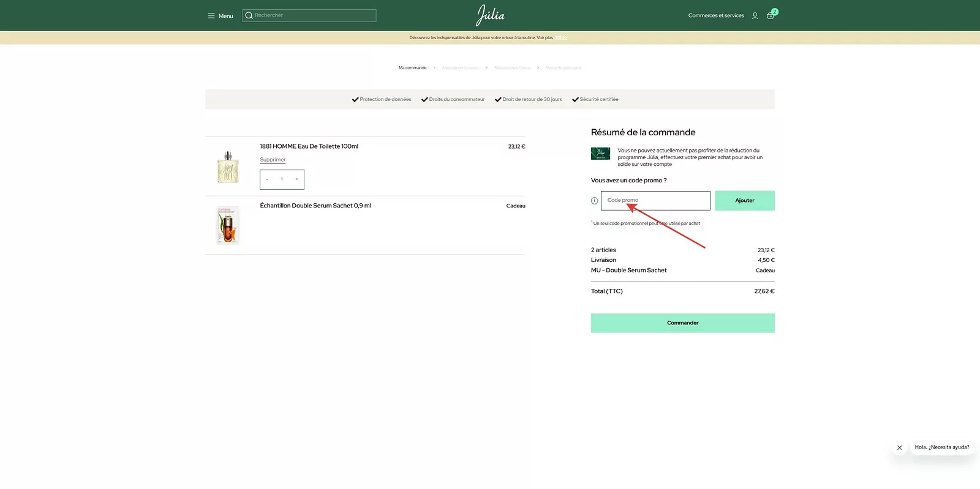Viewport: 980px width, 489px height.
Task: Click the 'Sécurité certifiée' badge
Action: click(x=595, y=99)
